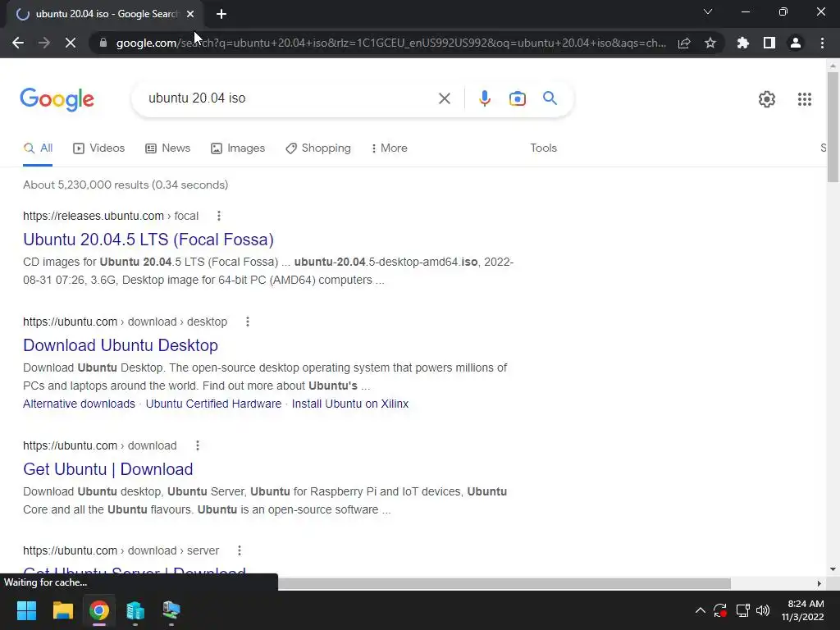
Task: Click the browser back arrow
Action: point(18,43)
